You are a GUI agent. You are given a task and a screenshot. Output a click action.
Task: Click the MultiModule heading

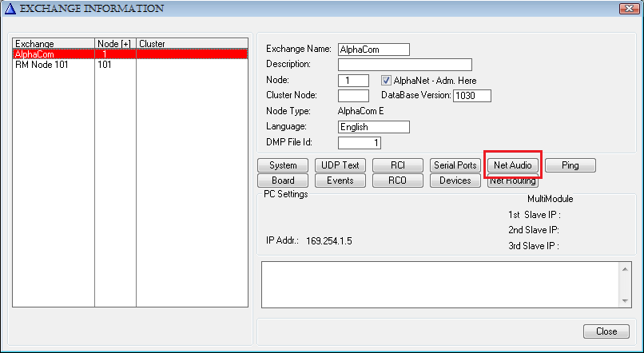pos(551,199)
